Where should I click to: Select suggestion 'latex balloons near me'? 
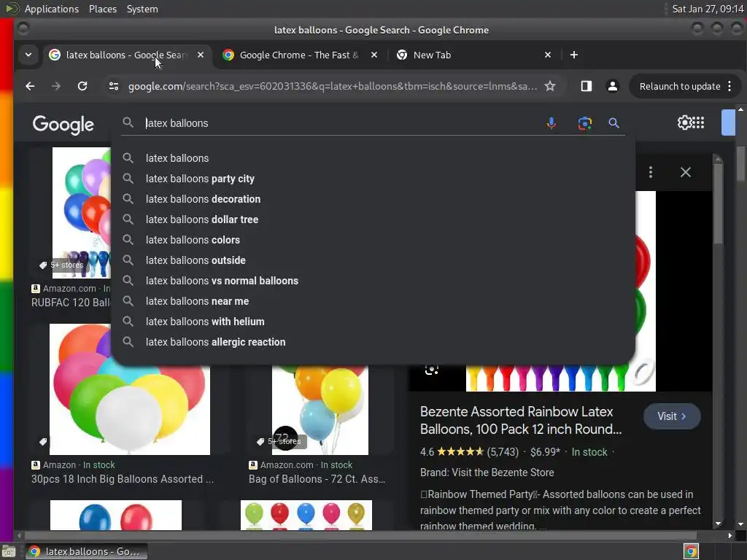pyautogui.click(x=373, y=301)
